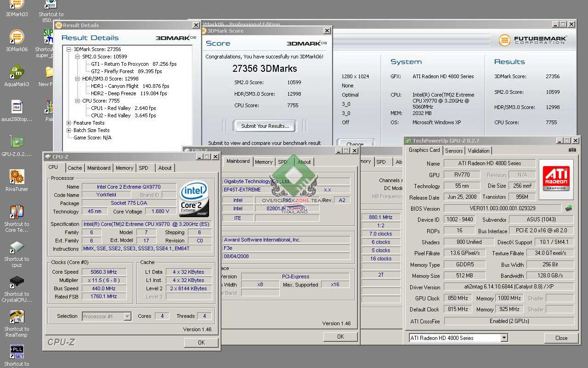Select CPU2 - Red Valley row
The image size is (588, 368).
124,115
